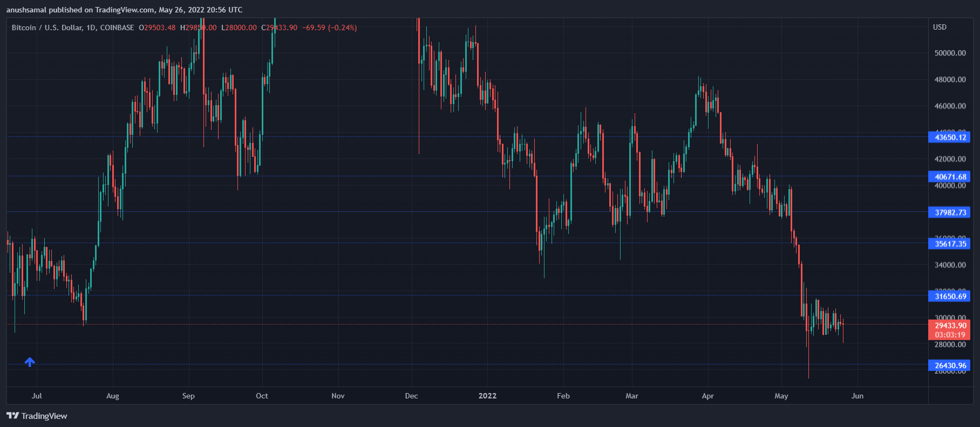This screenshot has height=427, width=980.
Task: Select the 35617.35 blue price label
Action: click(x=950, y=244)
